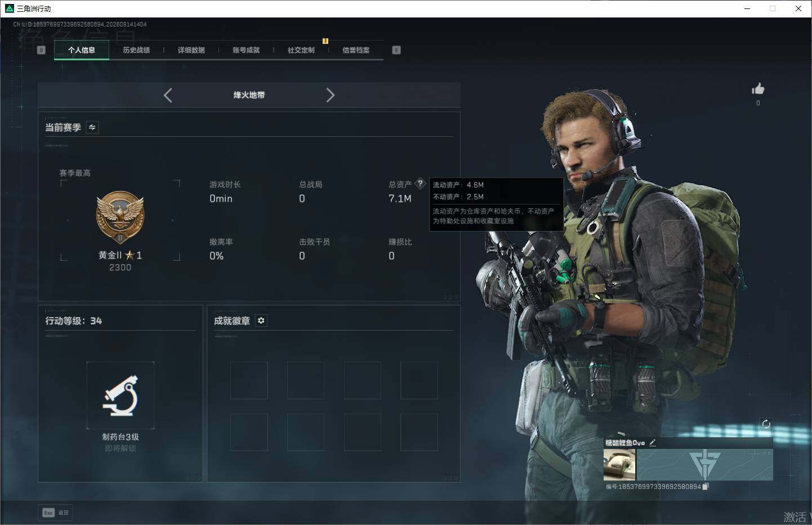Screen dimensions: 812x525
Task: Open the 详细数据 tab
Action: coord(191,50)
